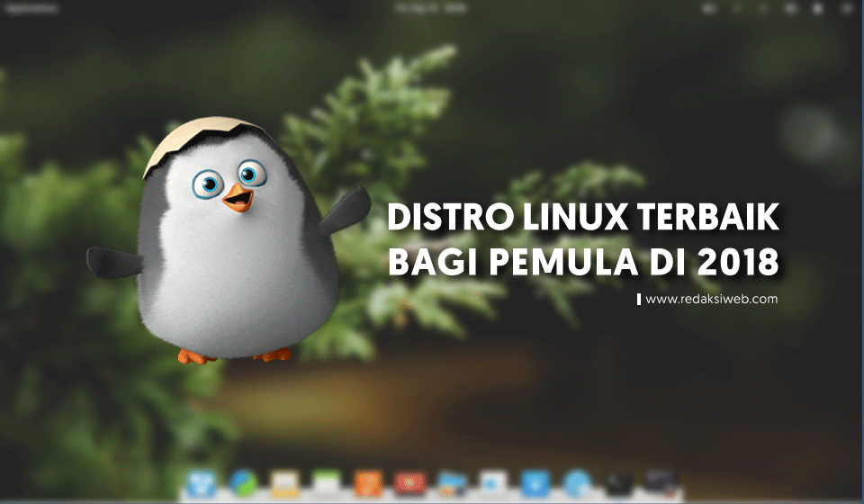Open the white System Settings dock icon
The image size is (864, 504).
(493, 483)
